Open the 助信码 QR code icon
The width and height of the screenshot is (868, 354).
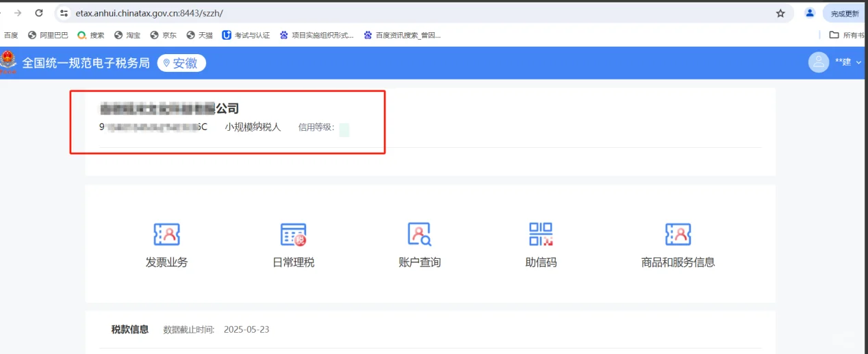(541, 234)
